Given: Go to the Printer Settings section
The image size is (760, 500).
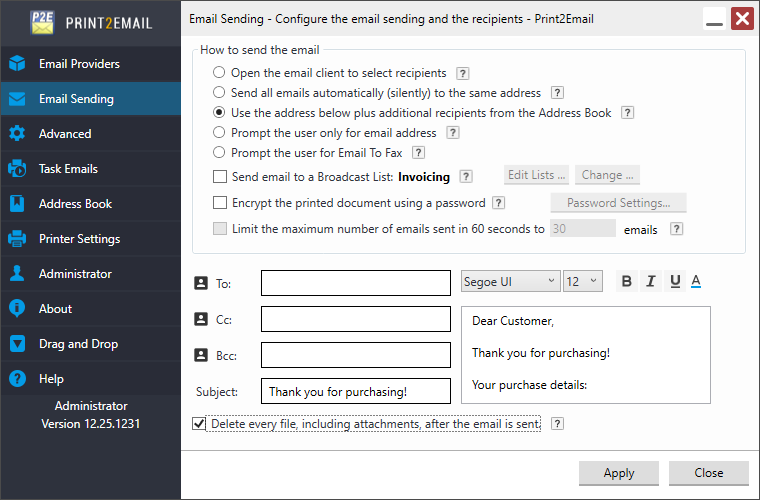Looking at the screenshot, I should pos(91,238).
